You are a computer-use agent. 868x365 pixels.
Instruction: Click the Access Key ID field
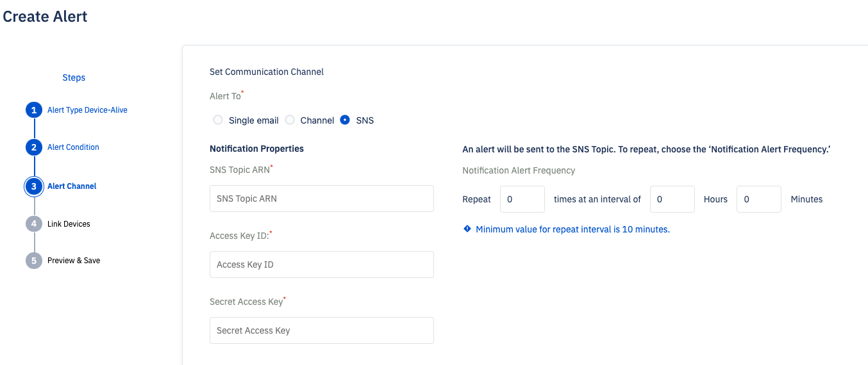point(322,264)
